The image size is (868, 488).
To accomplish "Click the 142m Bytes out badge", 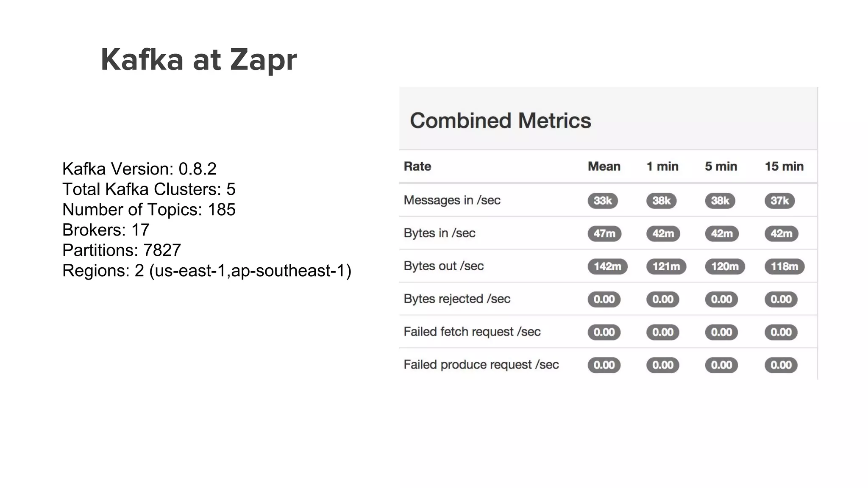I will coord(607,266).
